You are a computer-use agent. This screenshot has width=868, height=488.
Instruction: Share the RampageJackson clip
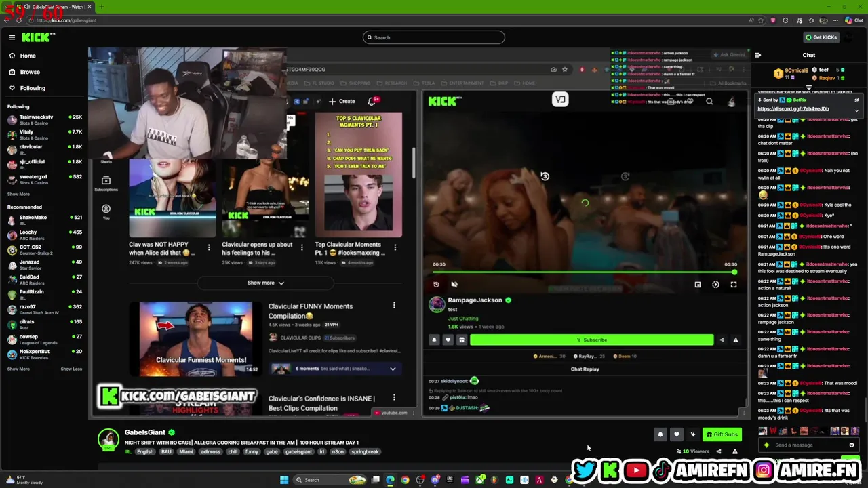[x=722, y=340]
